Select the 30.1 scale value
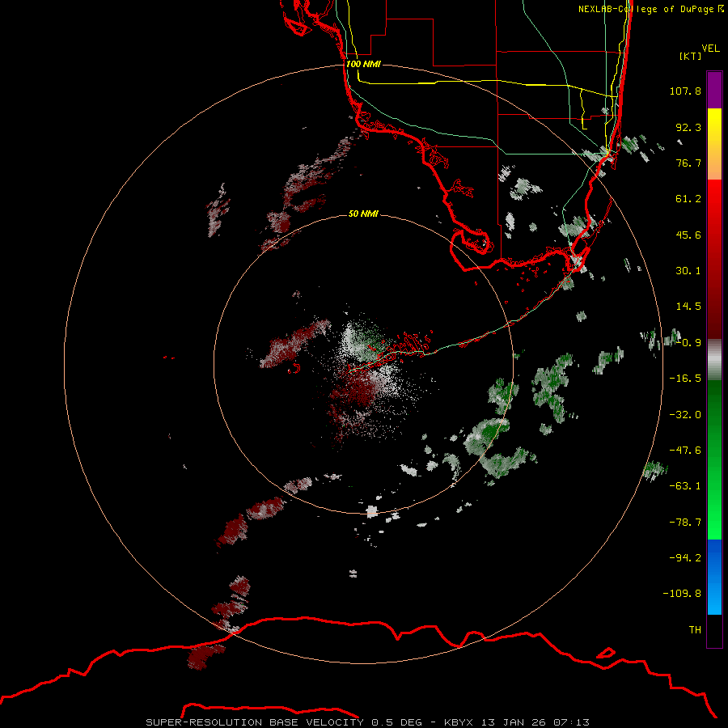This screenshot has height=728, width=728. (688, 271)
